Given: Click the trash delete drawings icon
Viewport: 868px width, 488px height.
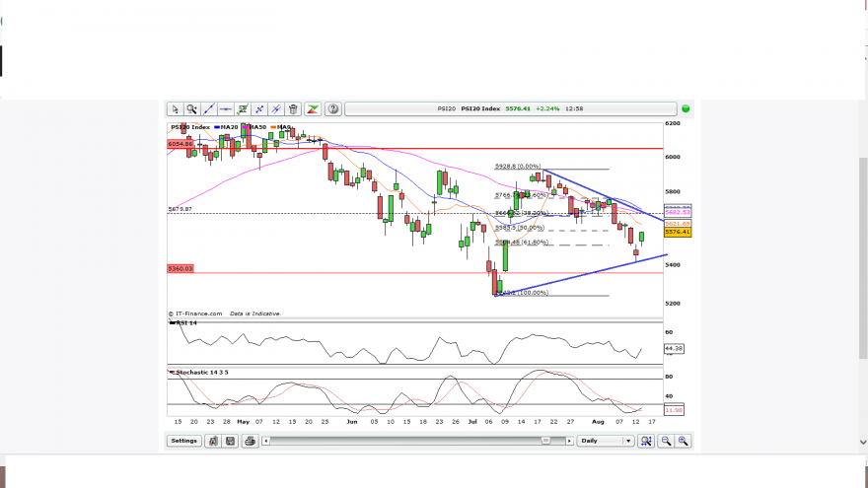Looking at the screenshot, I should click(x=293, y=109).
